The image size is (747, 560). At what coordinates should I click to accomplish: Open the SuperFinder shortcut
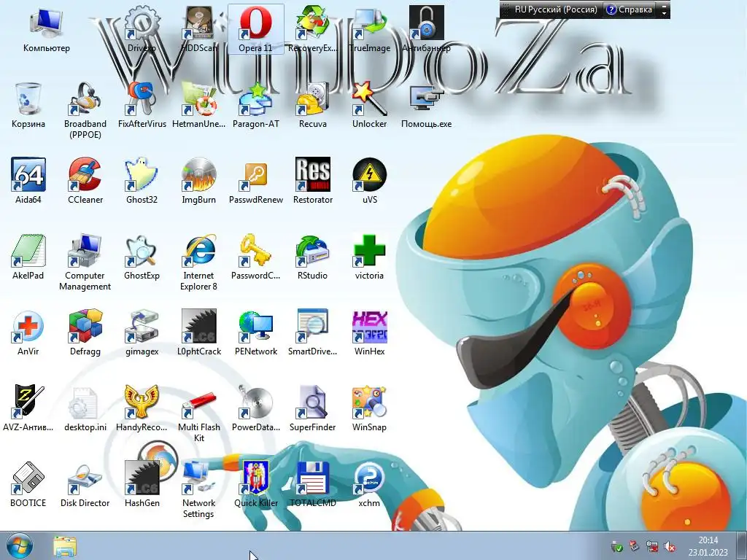point(312,408)
